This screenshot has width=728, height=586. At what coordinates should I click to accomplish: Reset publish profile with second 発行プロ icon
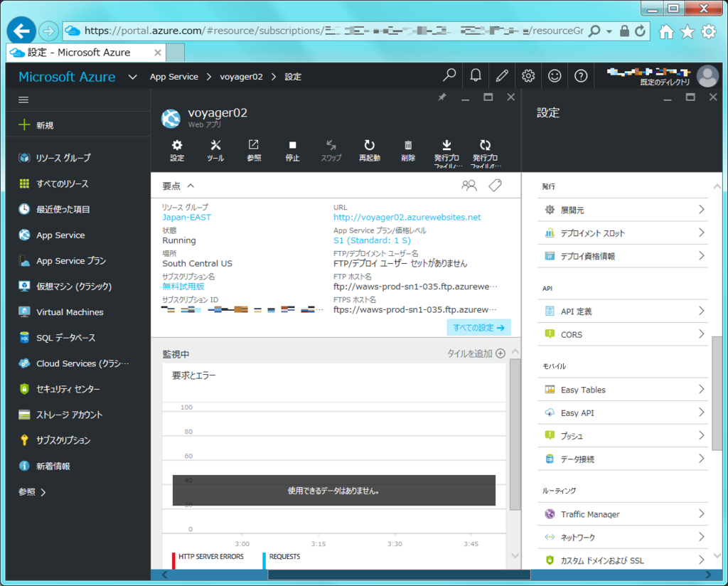coord(485,154)
